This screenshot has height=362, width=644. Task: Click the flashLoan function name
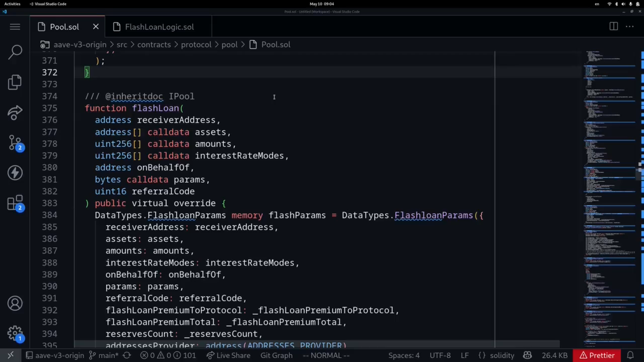coord(156,108)
